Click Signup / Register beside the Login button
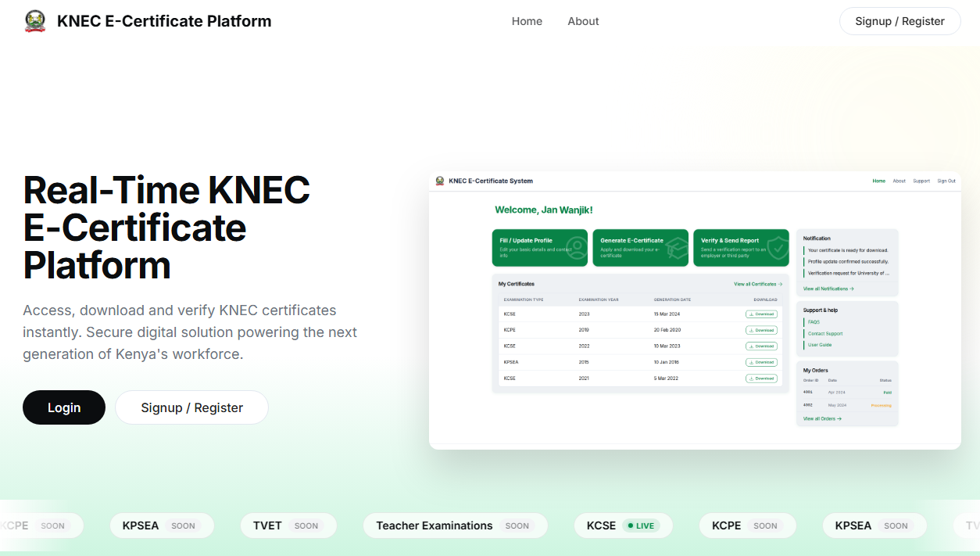 tap(191, 407)
